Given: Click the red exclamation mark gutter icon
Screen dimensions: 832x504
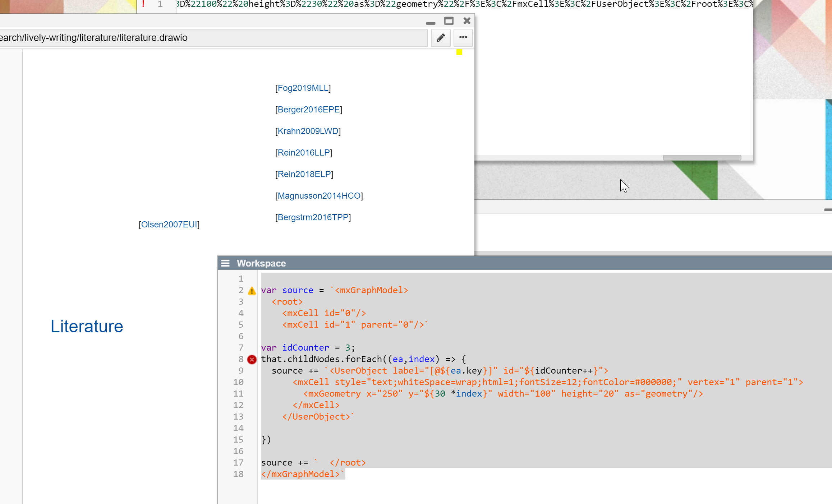Looking at the screenshot, I should coord(143,4).
